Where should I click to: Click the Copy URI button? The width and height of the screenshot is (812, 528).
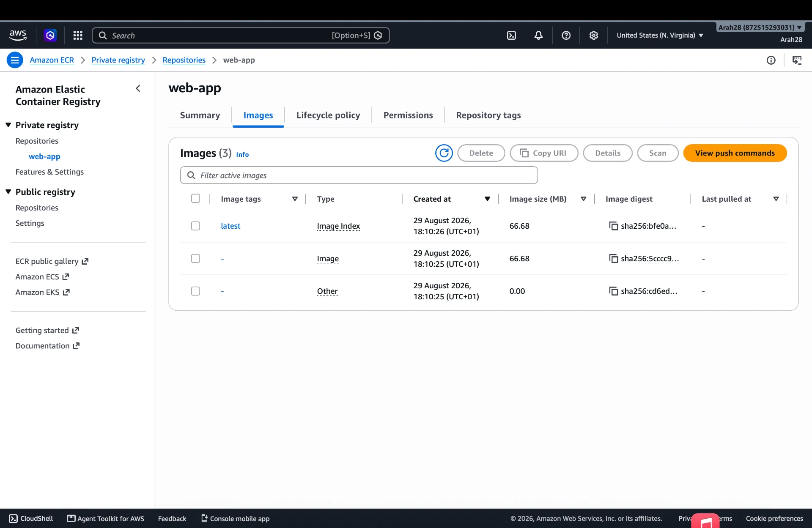544,153
